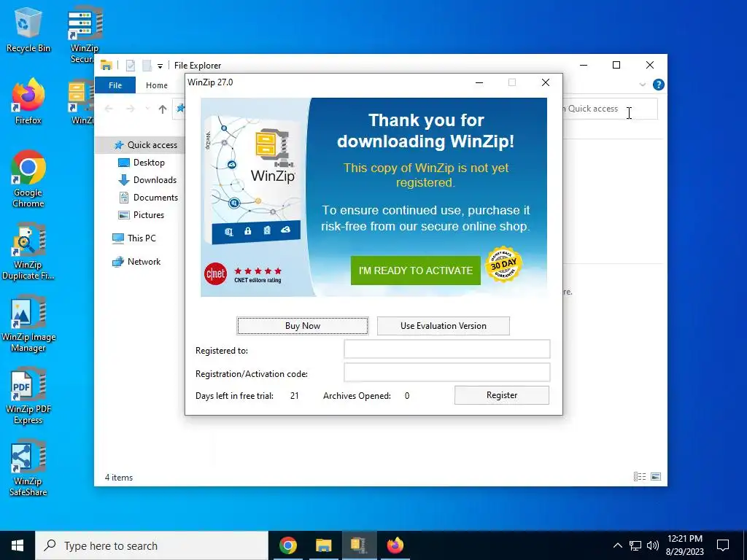Click the WinZip product box image

252,180
